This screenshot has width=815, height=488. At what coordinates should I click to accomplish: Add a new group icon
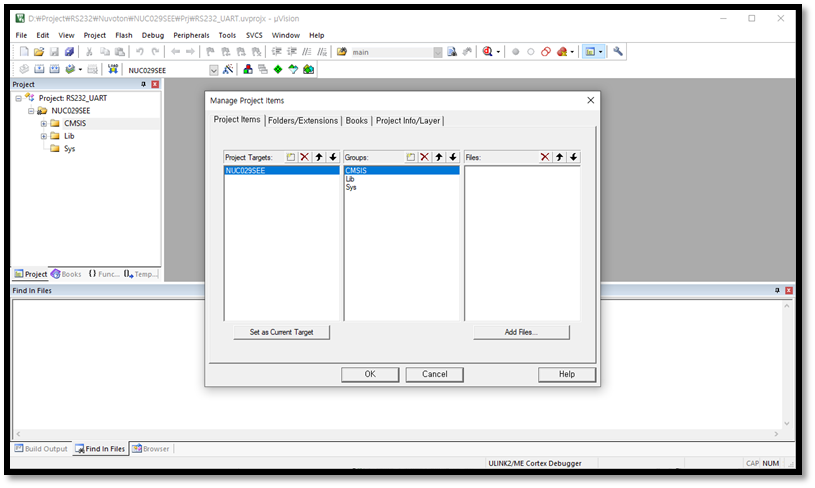411,157
